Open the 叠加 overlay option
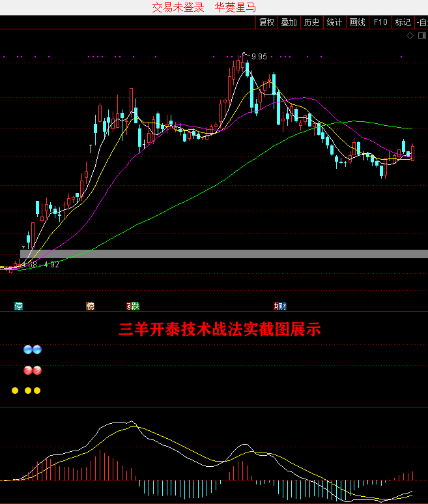 click(289, 22)
